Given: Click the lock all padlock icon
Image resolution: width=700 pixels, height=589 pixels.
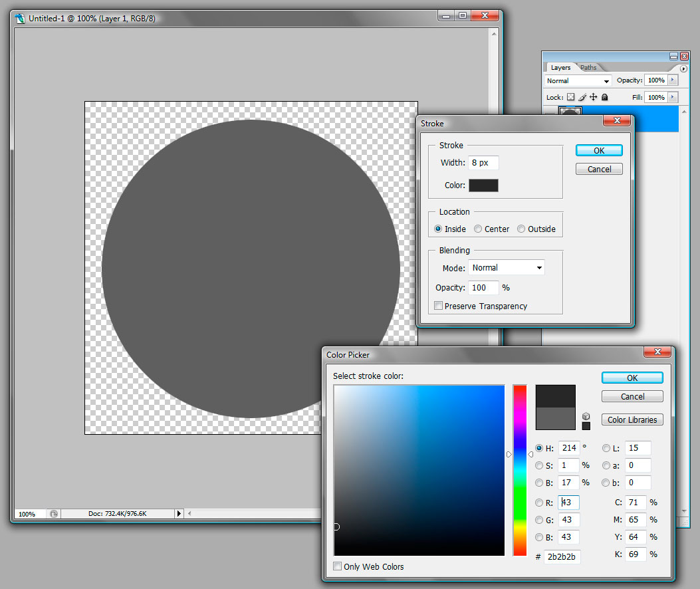Looking at the screenshot, I should click(604, 97).
